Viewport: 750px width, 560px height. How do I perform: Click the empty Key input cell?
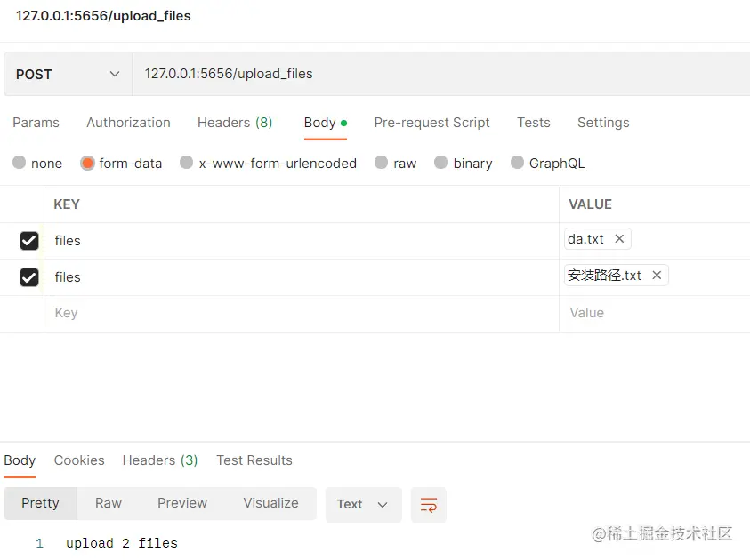coord(302,314)
